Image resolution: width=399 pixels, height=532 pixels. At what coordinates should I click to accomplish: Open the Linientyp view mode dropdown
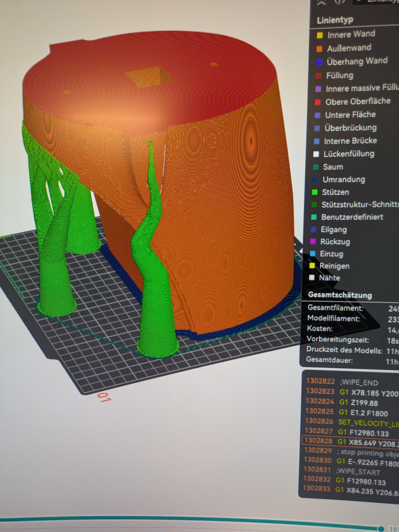tap(375, 2)
